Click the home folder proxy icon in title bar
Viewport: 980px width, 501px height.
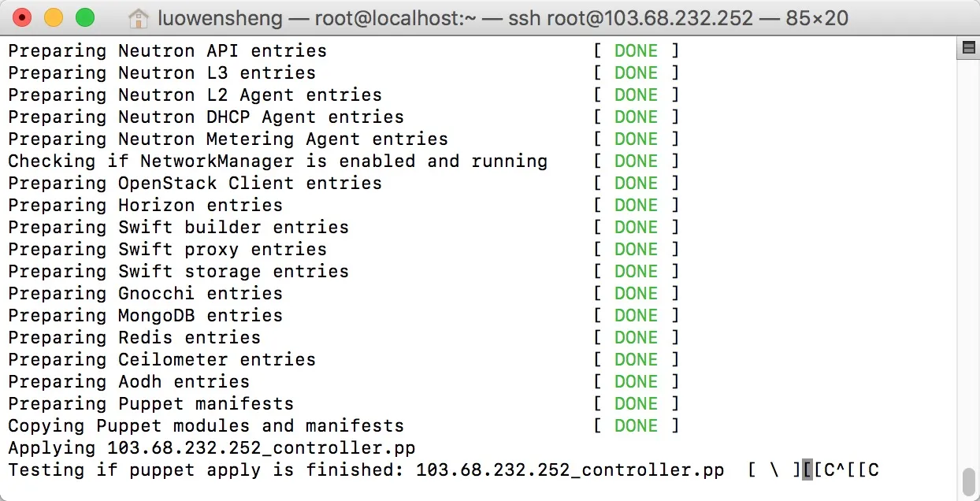point(138,17)
